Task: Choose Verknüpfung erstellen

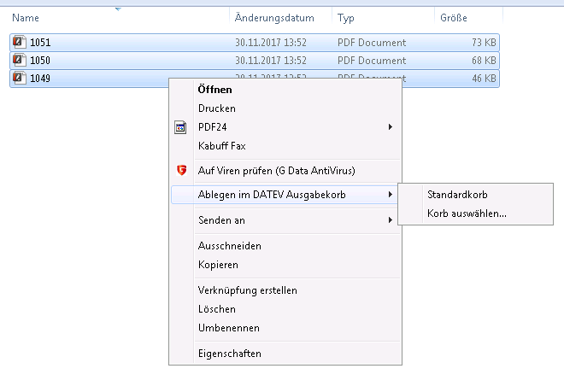Action: [x=247, y=290]
